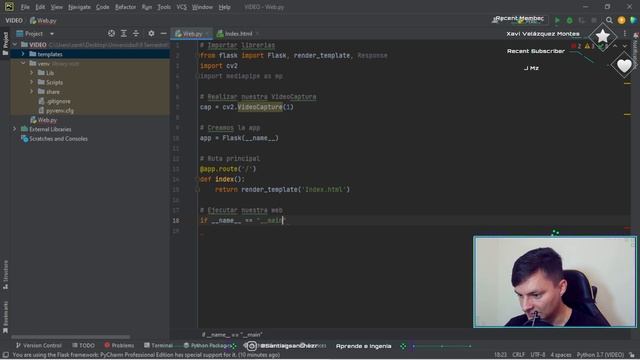Click the PyCharm logo icon
The height and width of the screenshot is (360, 640).
coord(9,7)
